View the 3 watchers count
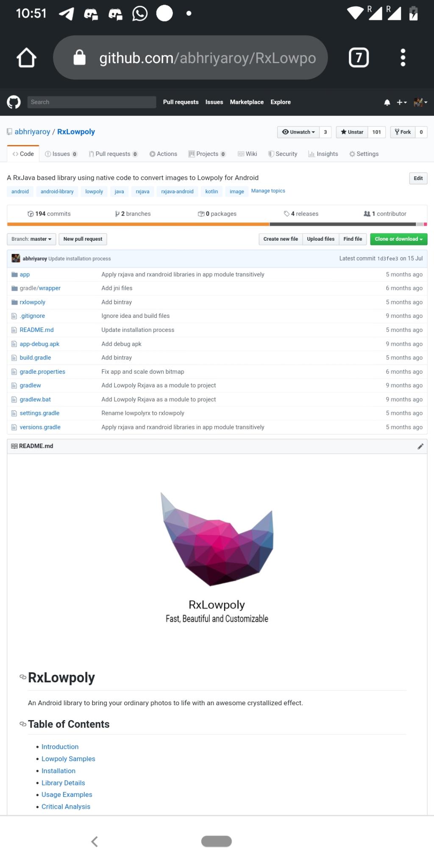This screenshot has height=868, width=434. (325, 132)
